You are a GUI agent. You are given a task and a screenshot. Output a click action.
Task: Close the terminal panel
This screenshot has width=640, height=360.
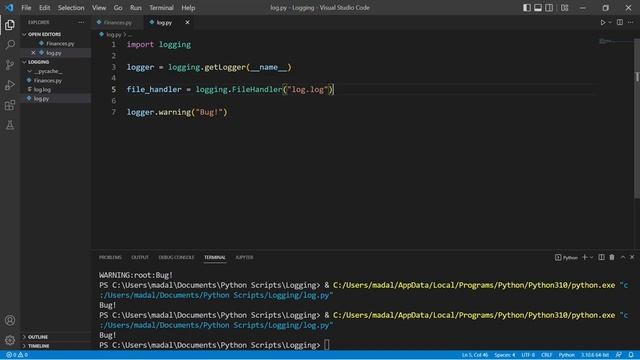click(x=632, y=257)
